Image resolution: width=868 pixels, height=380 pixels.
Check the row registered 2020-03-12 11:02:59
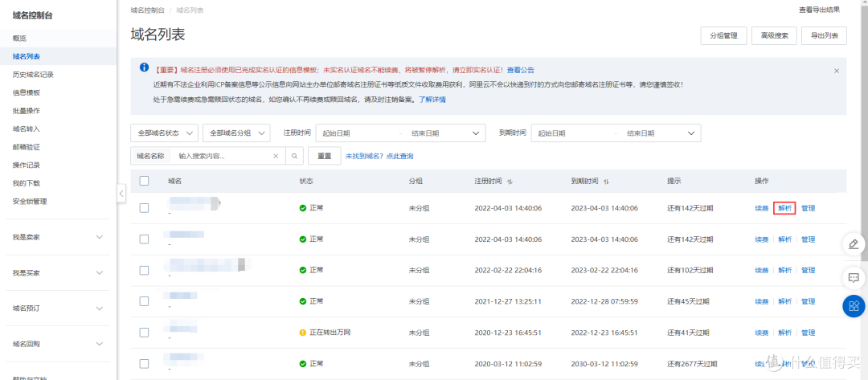click(144, 364)
